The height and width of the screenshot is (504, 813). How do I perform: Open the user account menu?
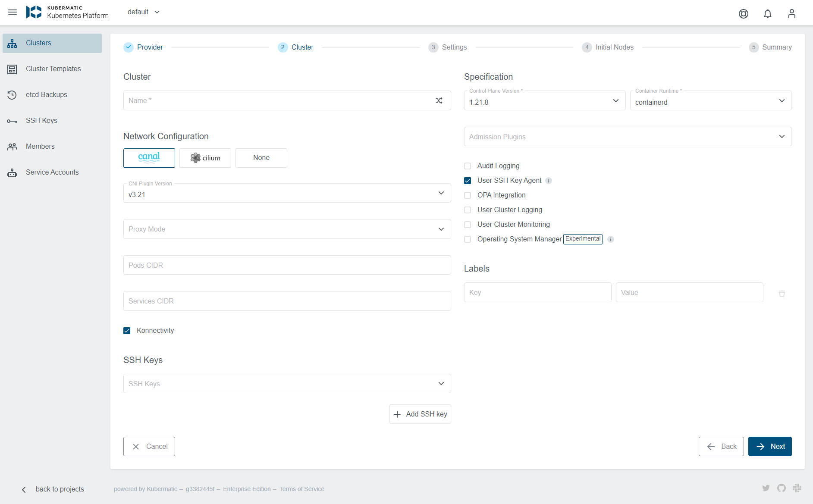(x=792, y=13)
